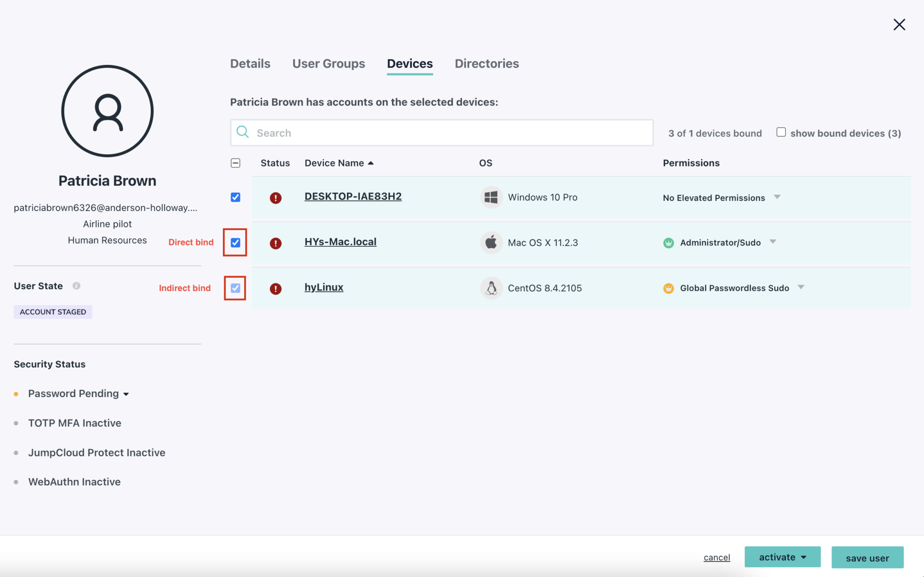The height and width of the screenshot is (577, 924).
Task: Click the Windows 10 Pro OS icon
Action: tap(491, 197)
